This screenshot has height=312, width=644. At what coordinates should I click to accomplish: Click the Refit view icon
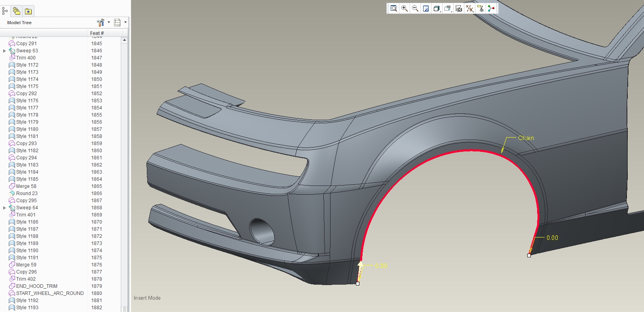pos(393,8)
